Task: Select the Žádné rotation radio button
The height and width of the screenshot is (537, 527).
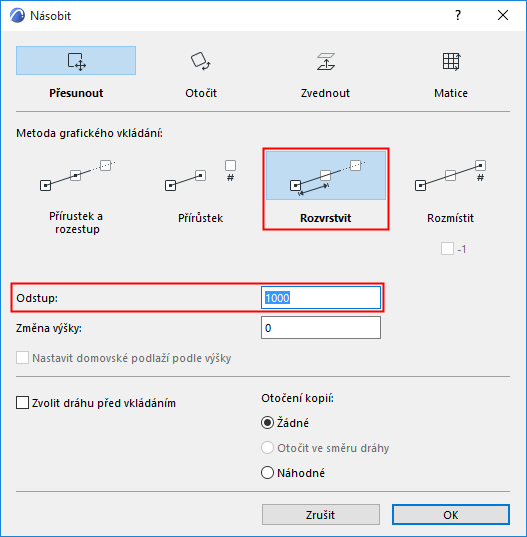Action: pyautogui.click(x=267, y=423)
